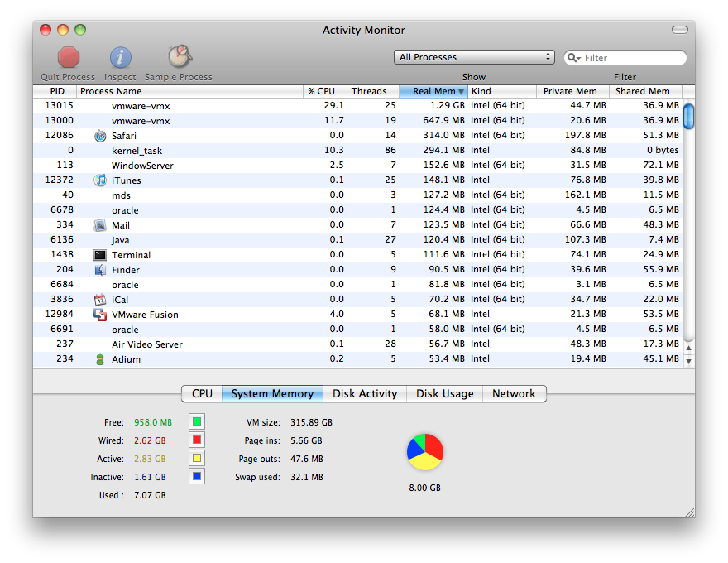
Task: Sort by Shared Mem column header
Action: click(646, 91)
